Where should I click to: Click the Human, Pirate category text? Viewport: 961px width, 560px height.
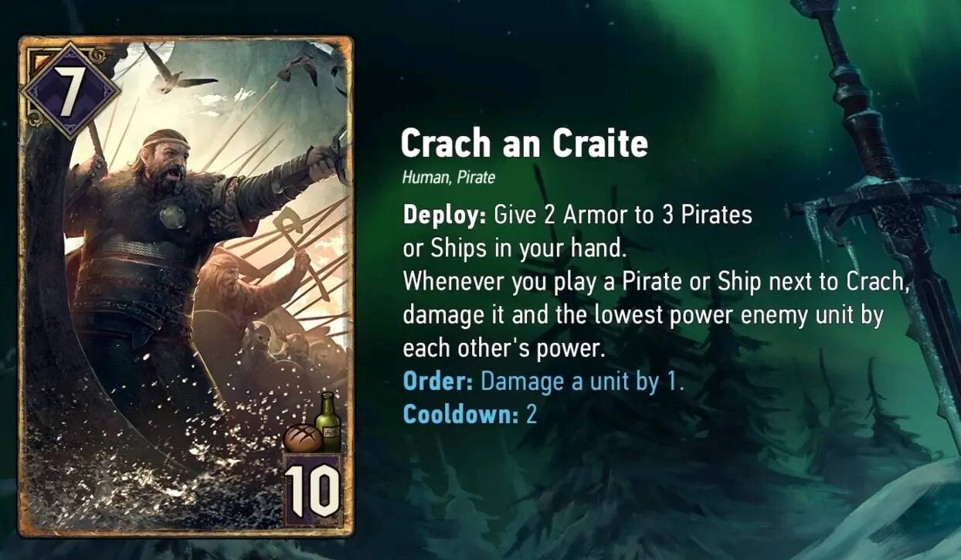(449, 178)
